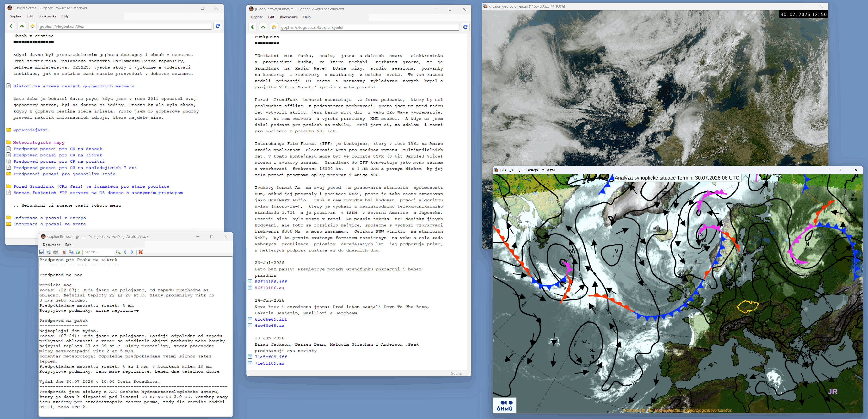Viewport: 868px width, 419px height.
Task: Open the Meteorologicke mapy folder link
Action: click(39, 143)
